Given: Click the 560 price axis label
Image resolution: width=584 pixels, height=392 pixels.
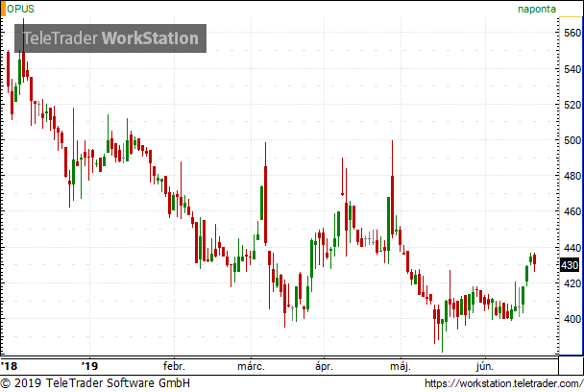Looking at the screenshot, I should [x=572, y=34].
